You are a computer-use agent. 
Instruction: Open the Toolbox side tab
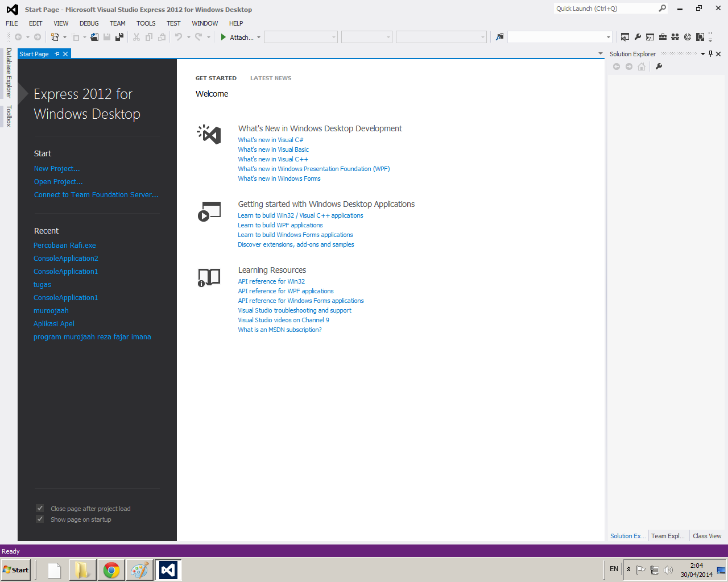click(x=9, y=116)
